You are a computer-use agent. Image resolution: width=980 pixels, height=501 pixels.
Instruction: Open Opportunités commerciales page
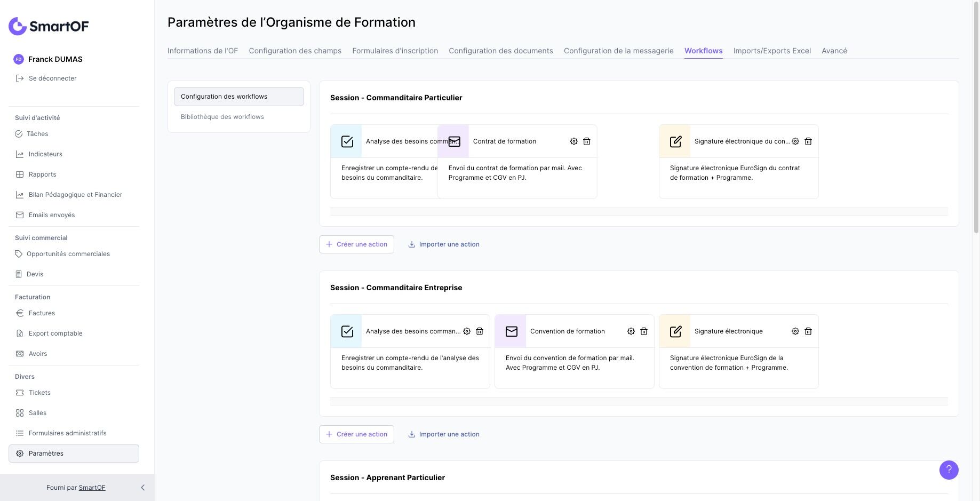(68, 254)
